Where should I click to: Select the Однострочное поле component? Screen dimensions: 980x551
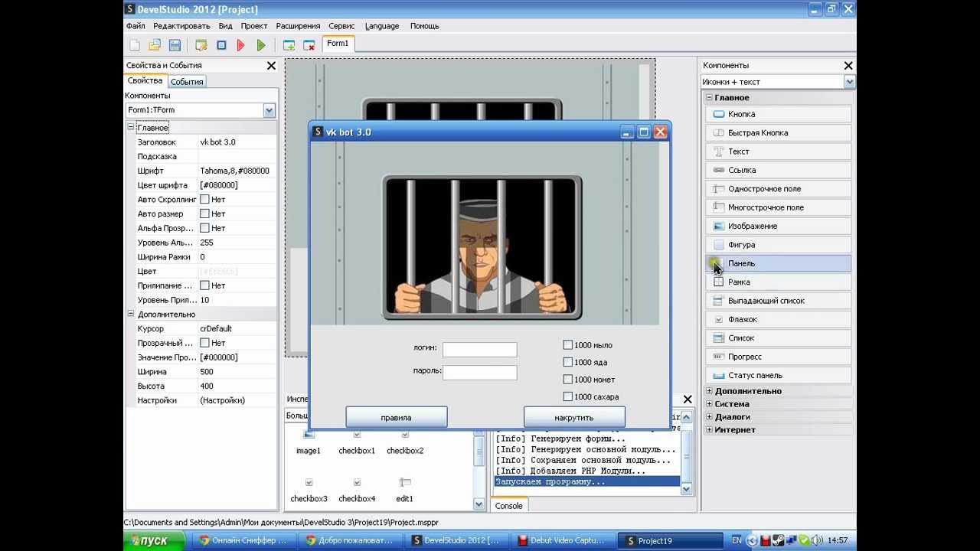pyautogui.click(x=778, y=189)
